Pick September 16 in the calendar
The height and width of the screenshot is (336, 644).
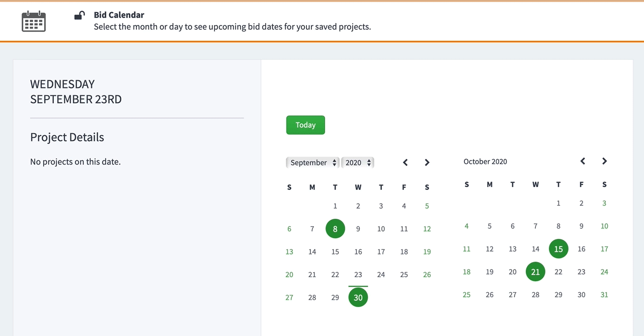[x=358, y=251]
